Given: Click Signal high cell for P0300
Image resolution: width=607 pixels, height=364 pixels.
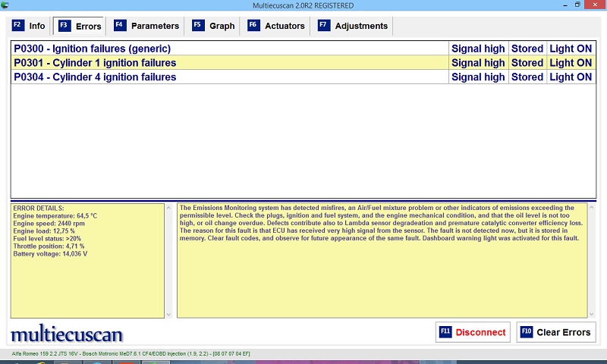Looking at the screenshot, I should tap(477, 49).
